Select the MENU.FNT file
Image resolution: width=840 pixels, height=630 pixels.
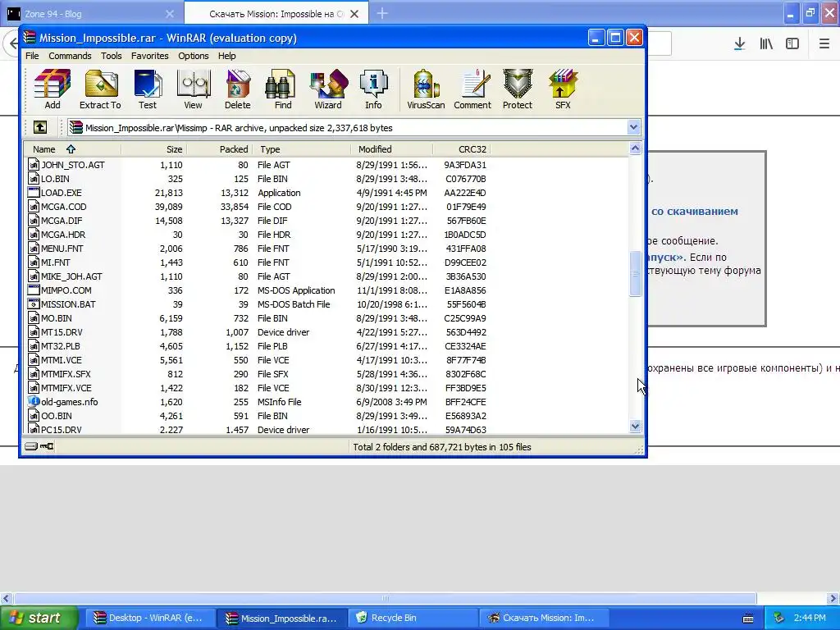(x=62, y=249)
